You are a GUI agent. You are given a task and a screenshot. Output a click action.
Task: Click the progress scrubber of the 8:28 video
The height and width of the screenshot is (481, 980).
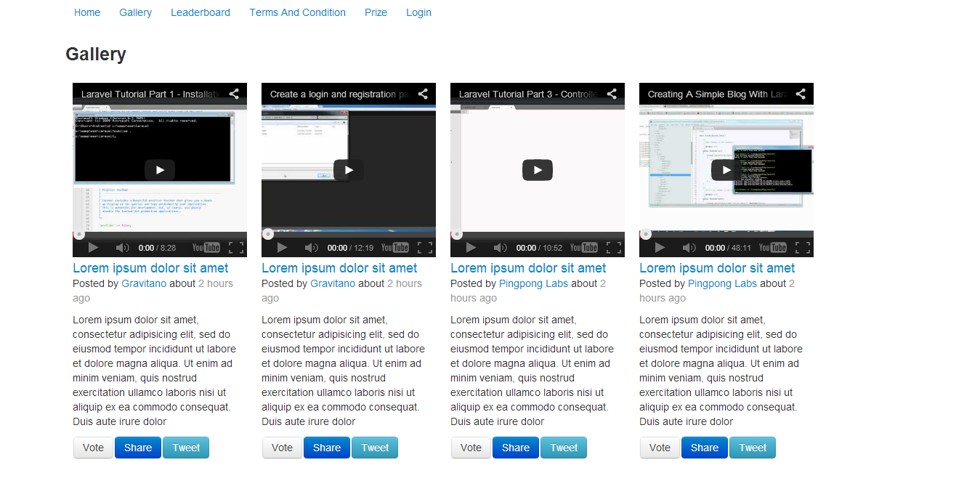[78, 234]
